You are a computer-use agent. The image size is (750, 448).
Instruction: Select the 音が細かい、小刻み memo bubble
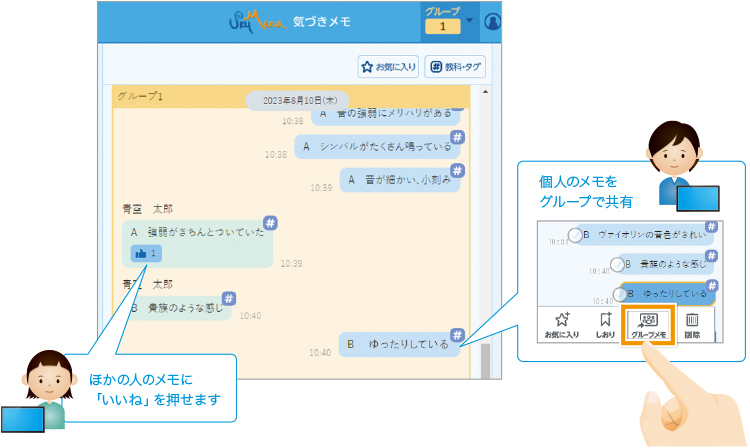click(400, 180)
